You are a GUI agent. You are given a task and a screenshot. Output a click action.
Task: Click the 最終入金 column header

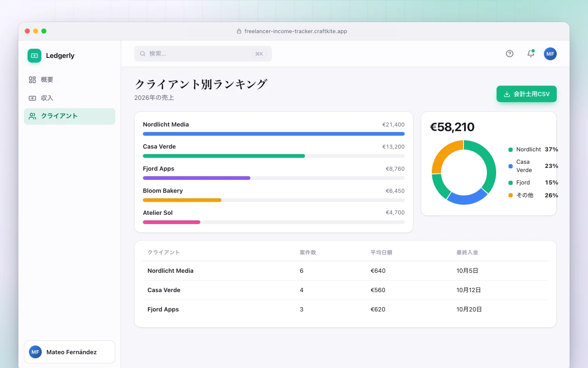pos(467,253)
